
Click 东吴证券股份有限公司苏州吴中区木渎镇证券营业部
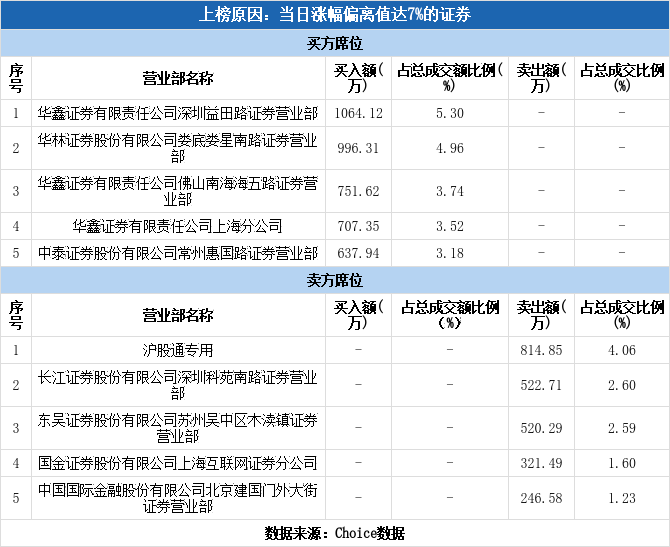click(178, 428)
